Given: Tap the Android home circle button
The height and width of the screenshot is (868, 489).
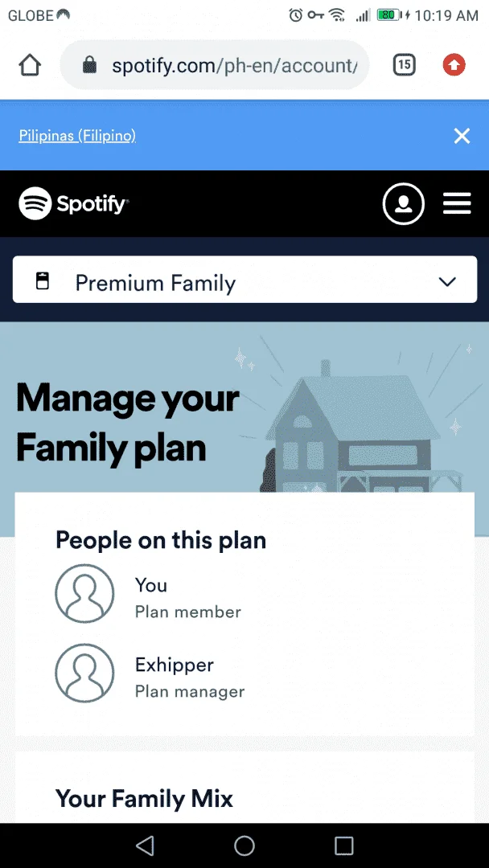Looking at the screenshot, I should [244, 845].
